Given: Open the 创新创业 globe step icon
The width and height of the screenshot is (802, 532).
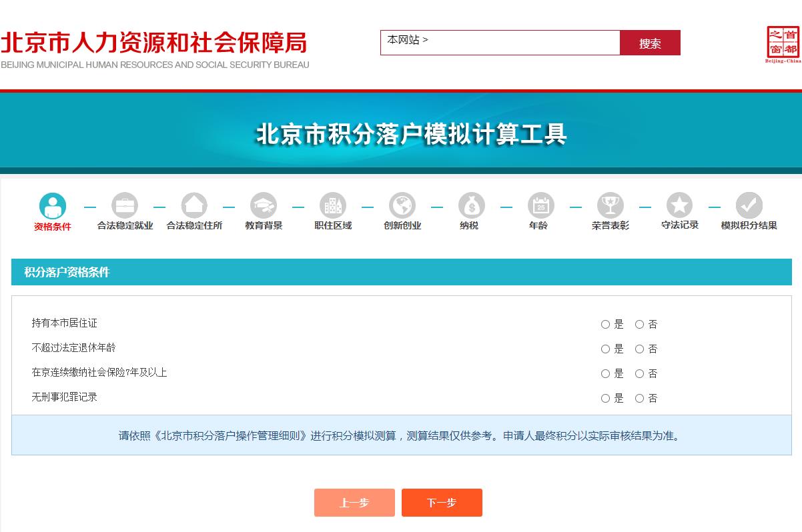Looking at the screenshot, I should (x=402, y=205).
